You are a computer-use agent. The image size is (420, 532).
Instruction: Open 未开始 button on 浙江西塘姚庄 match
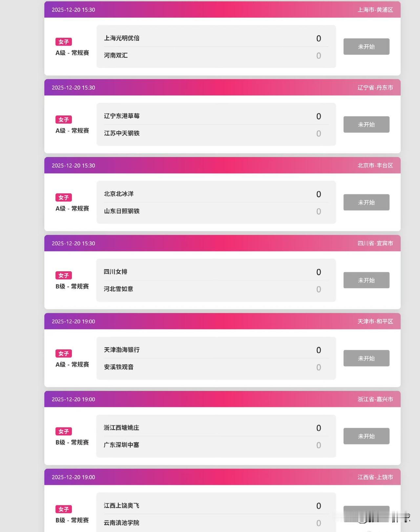[x=366, y=436]
